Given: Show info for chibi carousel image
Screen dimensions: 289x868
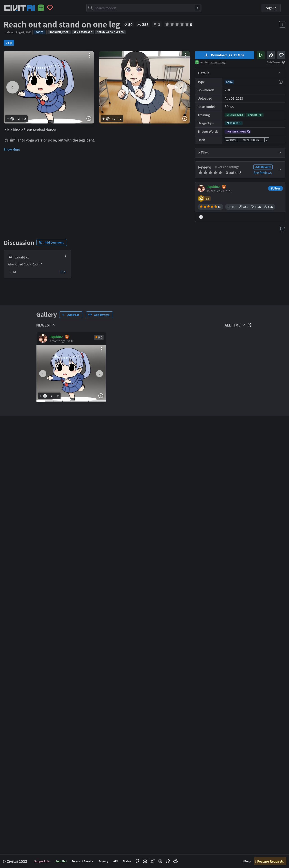Looking at the screenshot, I should pos(89,119).
